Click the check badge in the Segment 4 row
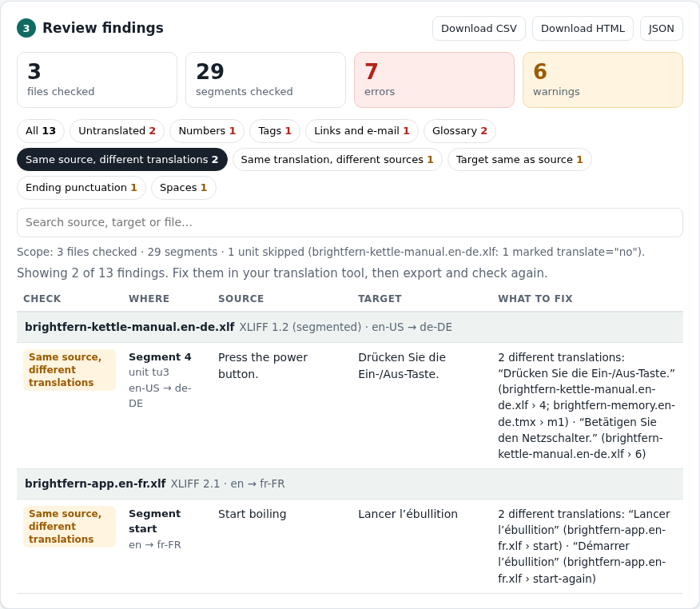The width and height of the screenshot is (700, 609). pyautogui.click(x=70, y=370)
